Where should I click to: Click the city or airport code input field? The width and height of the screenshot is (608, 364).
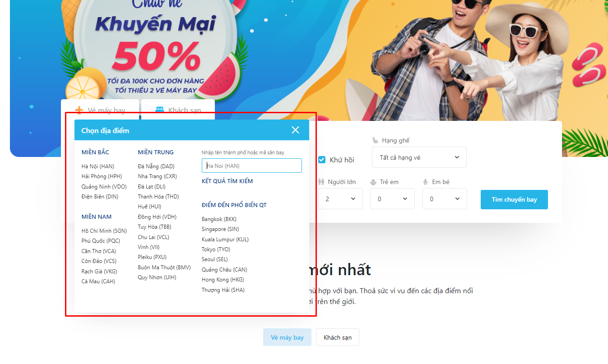click(x=251, y=166)
